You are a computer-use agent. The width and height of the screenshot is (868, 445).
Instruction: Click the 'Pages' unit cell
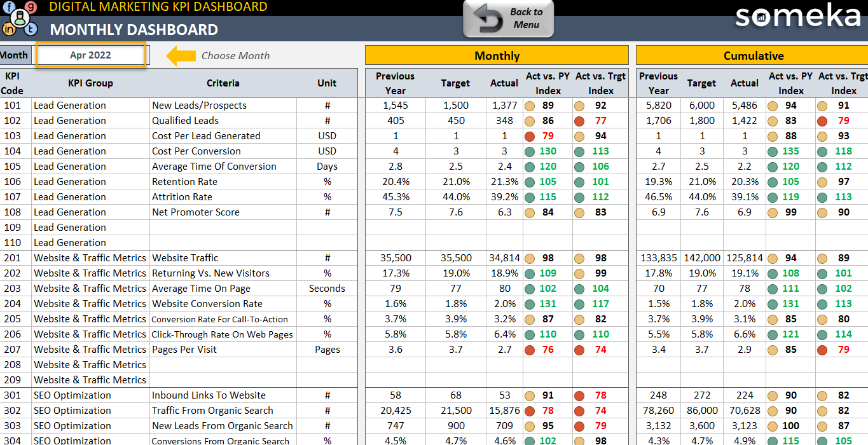point(327,350)
